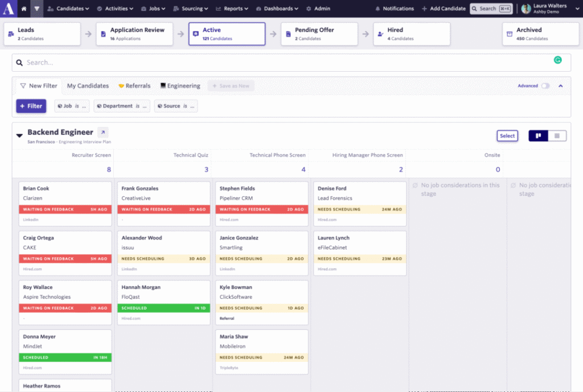Click the blue Filter button
The image size is (583, 392).
tap(31, 106)
